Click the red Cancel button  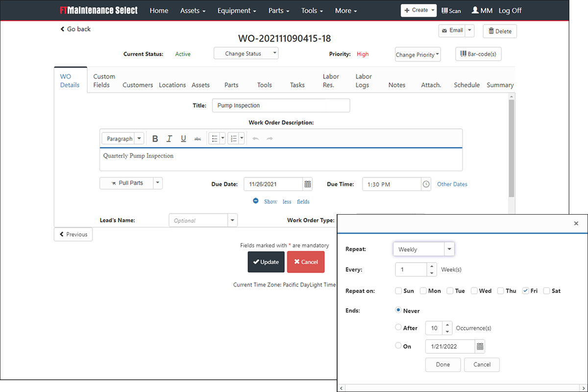[x=306, y=262]
